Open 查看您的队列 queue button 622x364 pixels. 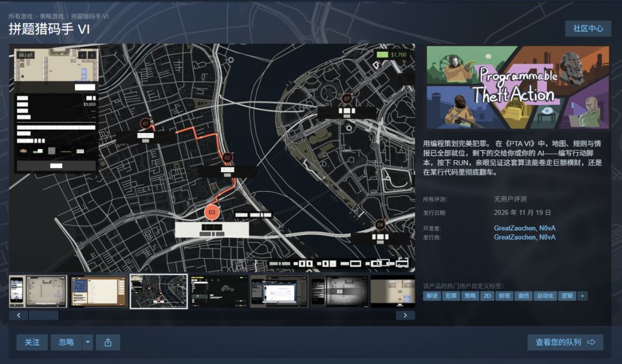pos(566,343)
